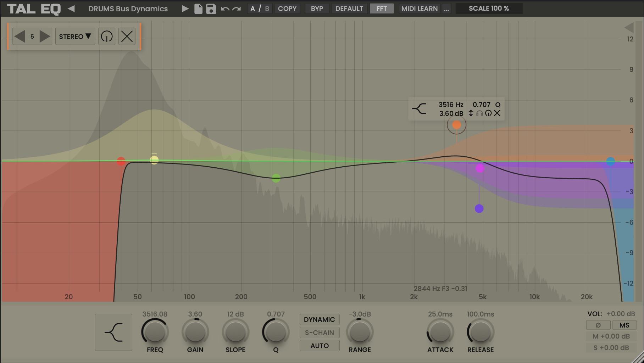The height and width of the screenshot is (363, 644).
Task: Select the green EQ band node
Action: (276, 178)
